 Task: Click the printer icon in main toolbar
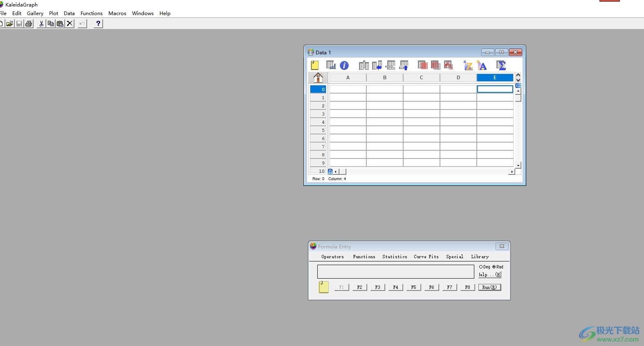click(x=29, y=24)
